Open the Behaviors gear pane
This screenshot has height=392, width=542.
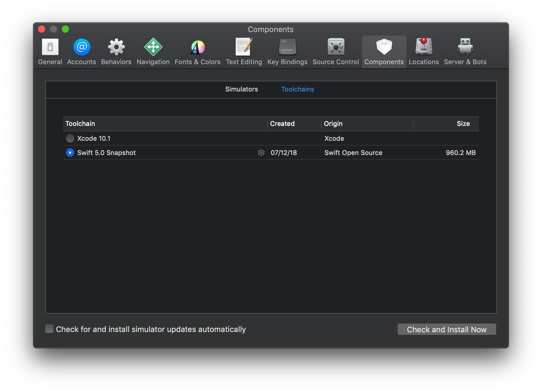(x=116, y=52)
